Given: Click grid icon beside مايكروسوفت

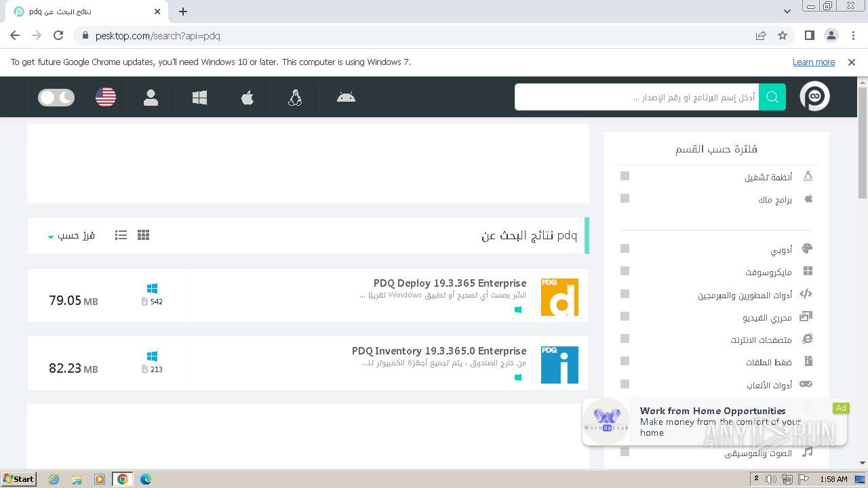Looking at the screenshot, I should (808, 271).
